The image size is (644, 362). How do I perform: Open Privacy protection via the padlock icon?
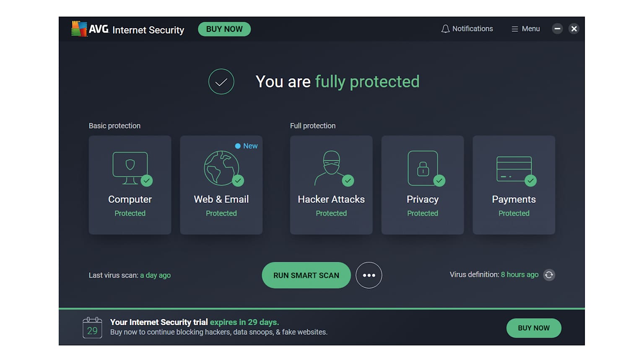click(422, 168)
